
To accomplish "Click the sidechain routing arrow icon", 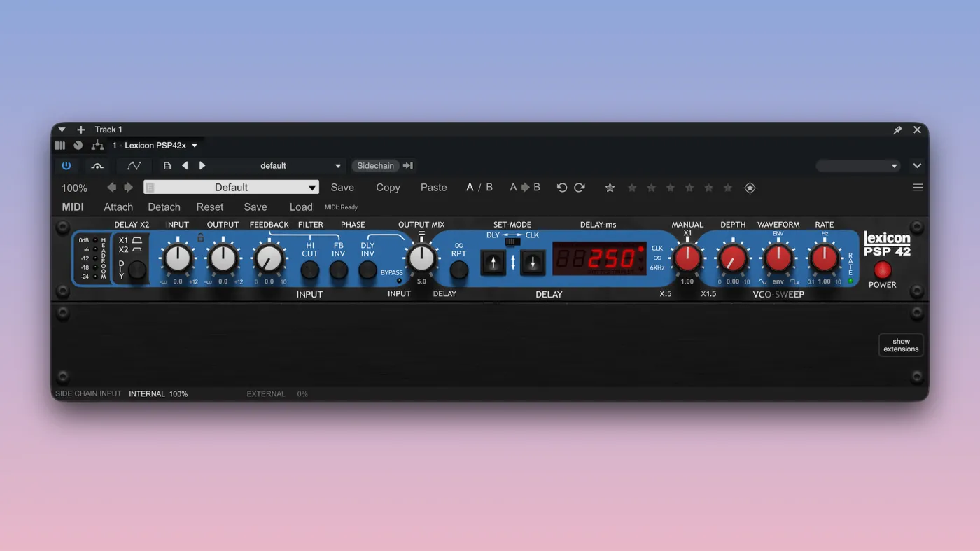I will [408, 166].
